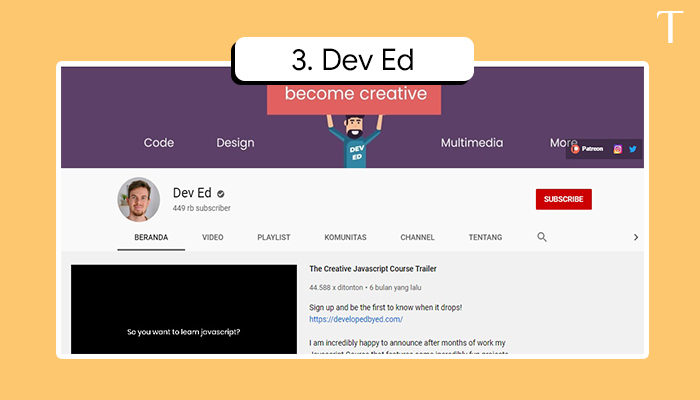
Task: Click the '449 rb subscriber' text
Action: tap(202, 208)
